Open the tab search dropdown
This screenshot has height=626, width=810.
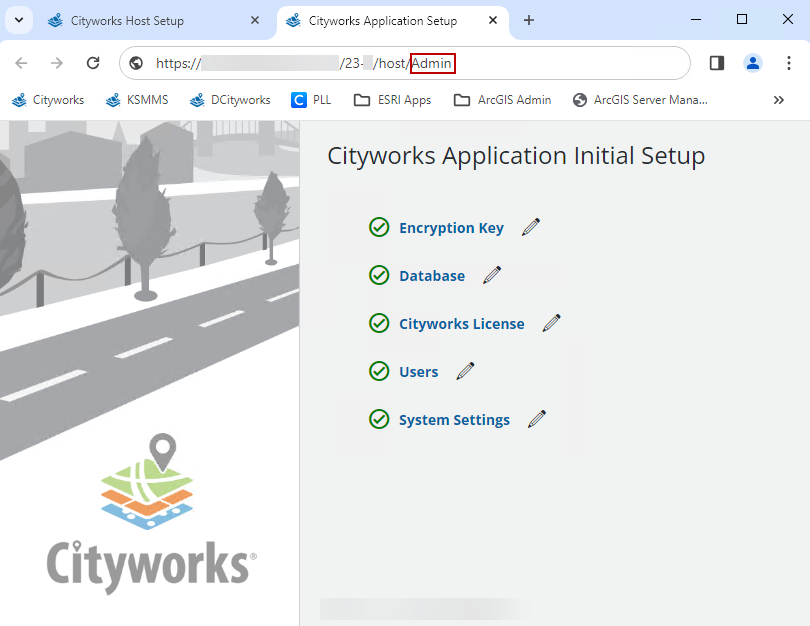[19, 21]
